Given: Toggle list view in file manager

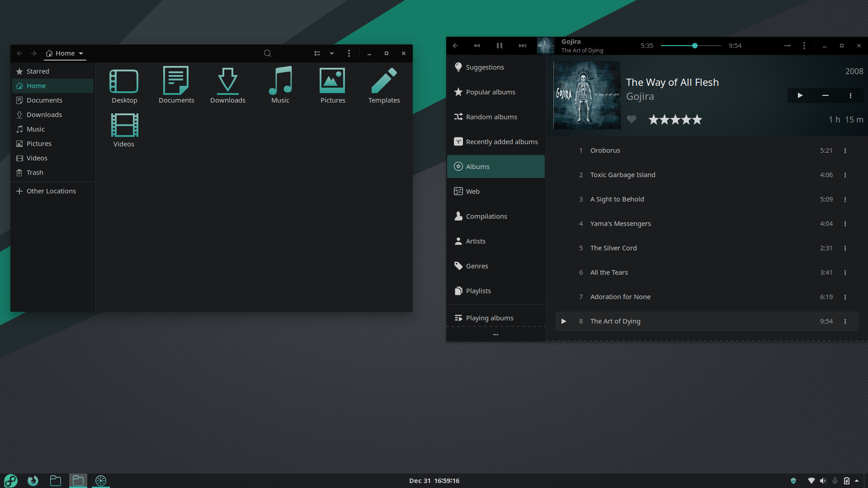Looking at the screenshot, I should point(317,53).
